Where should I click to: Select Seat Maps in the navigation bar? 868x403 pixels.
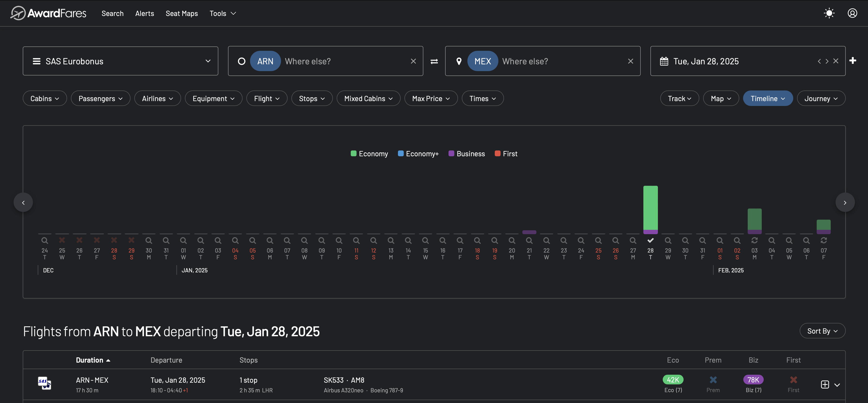tap(182, 14)
